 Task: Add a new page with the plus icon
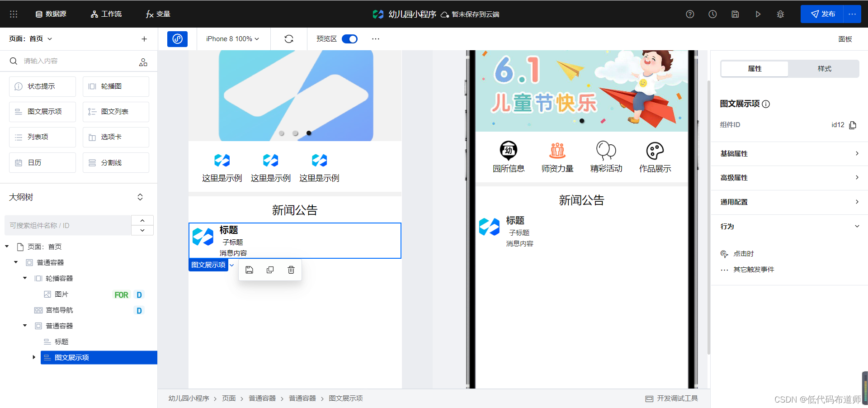[x=144, y=39]
